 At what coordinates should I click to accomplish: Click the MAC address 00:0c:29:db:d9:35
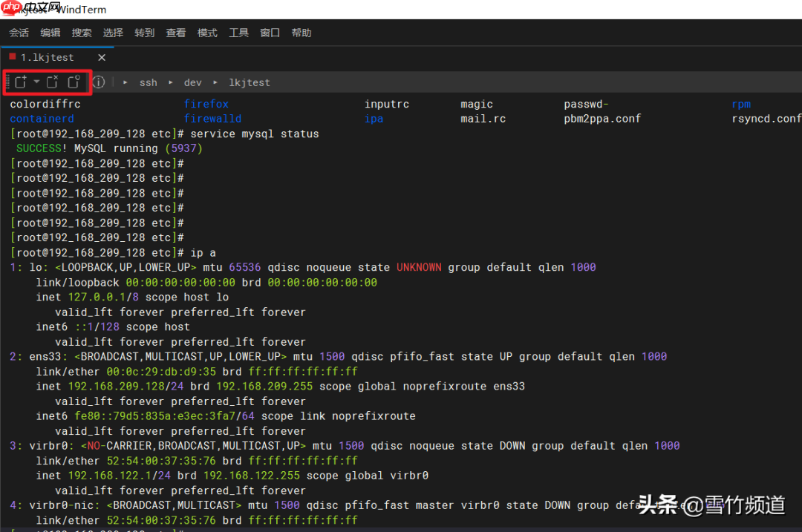tap(161, 372)
